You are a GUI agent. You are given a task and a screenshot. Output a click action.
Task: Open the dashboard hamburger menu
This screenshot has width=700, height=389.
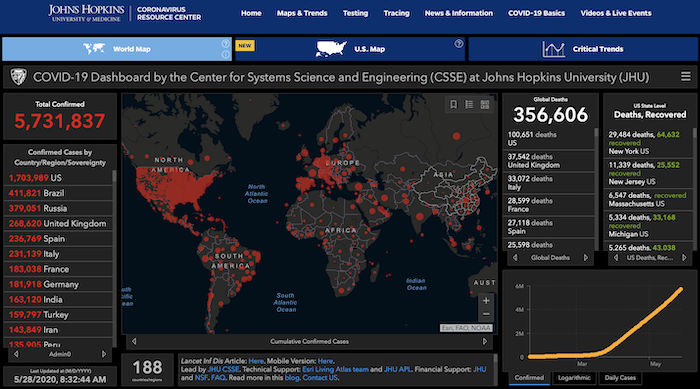point(686,77)
